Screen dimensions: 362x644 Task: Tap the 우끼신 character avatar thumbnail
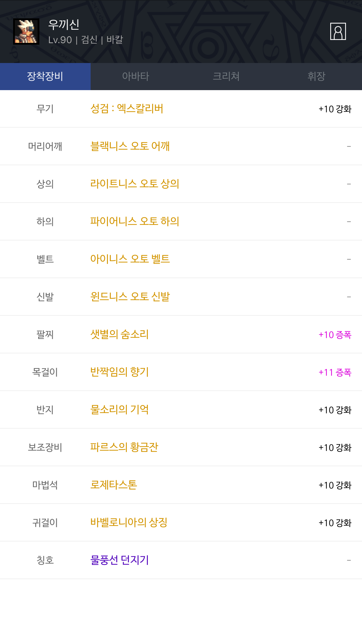click(x=26, y=32)
